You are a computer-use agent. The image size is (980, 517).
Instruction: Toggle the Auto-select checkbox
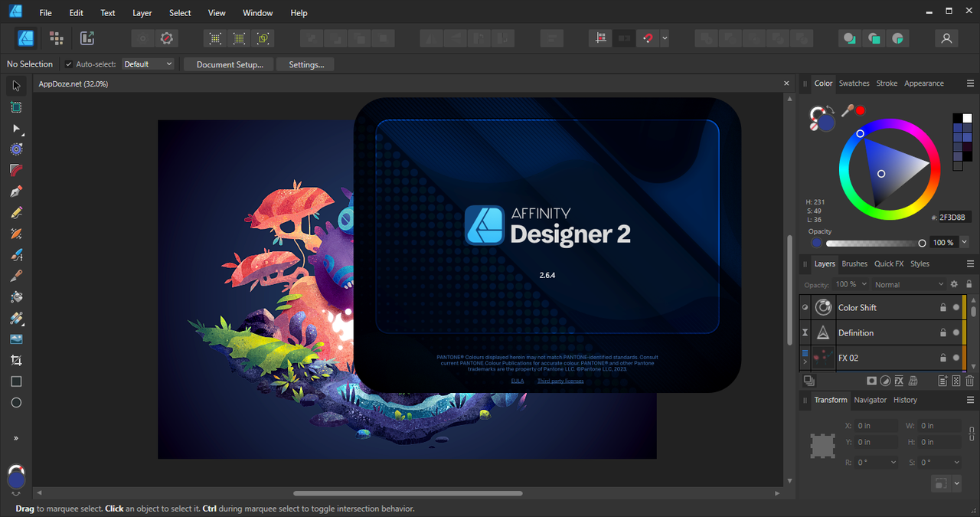click(x=69, y=64)
